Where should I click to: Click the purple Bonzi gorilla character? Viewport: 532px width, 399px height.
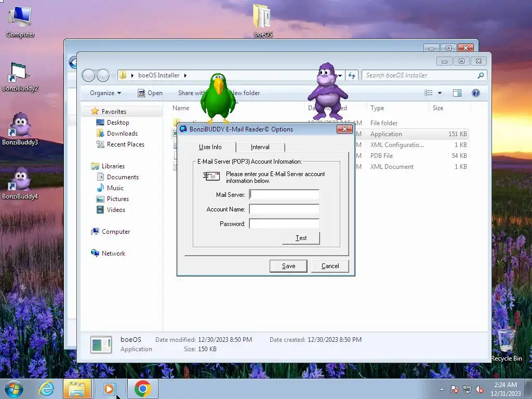[x=327, y=90]
